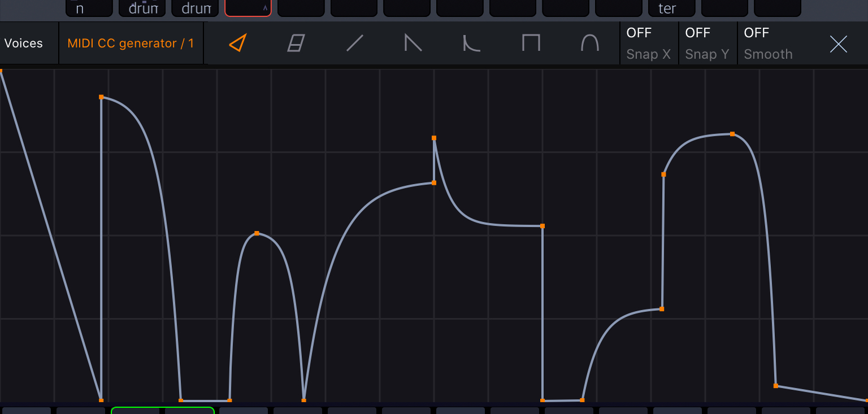
Task: Open the MIDI CC generator / 1 selector
Action: pyautogui.click(x=131, y=43)
